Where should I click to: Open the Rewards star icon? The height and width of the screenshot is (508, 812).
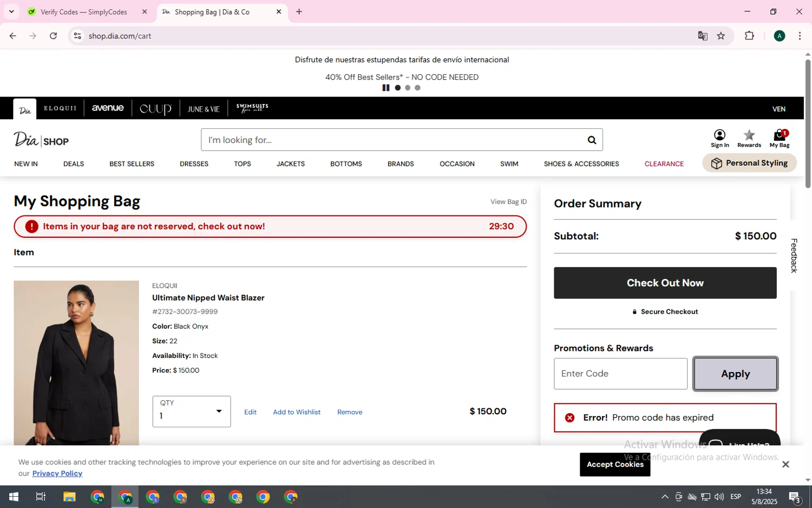(x=749, y=139)
